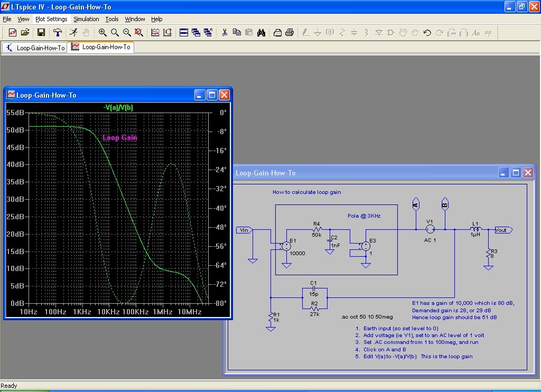Viewport: 541px width, 392px height.
Task: Cascade windows toolbar icon
Action: coord(196,32)
